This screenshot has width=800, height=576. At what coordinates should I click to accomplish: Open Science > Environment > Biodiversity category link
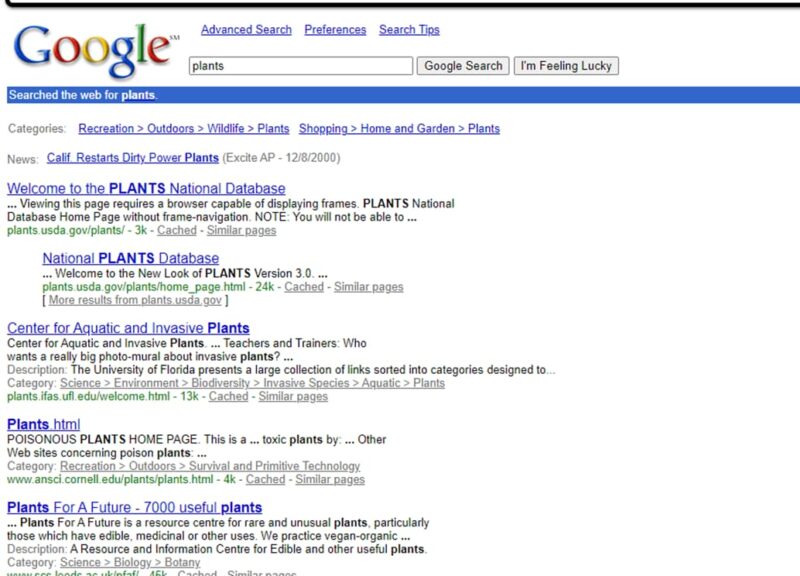click(x=252, y=383)
